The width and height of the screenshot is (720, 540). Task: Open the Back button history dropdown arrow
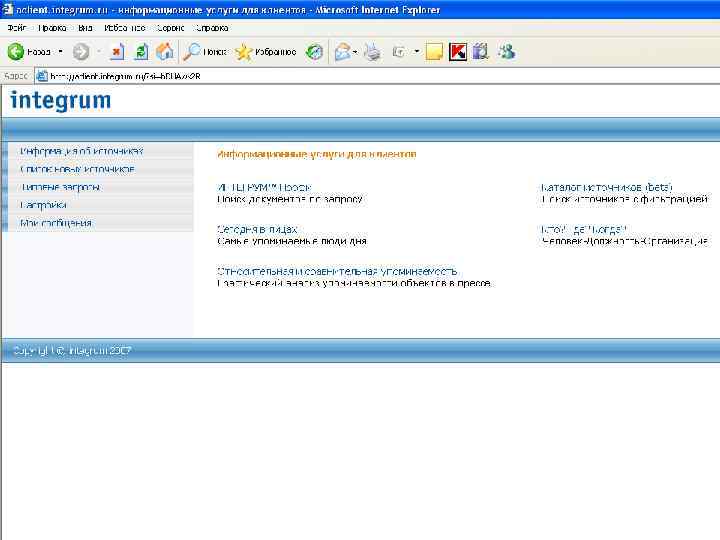(60, 52)
